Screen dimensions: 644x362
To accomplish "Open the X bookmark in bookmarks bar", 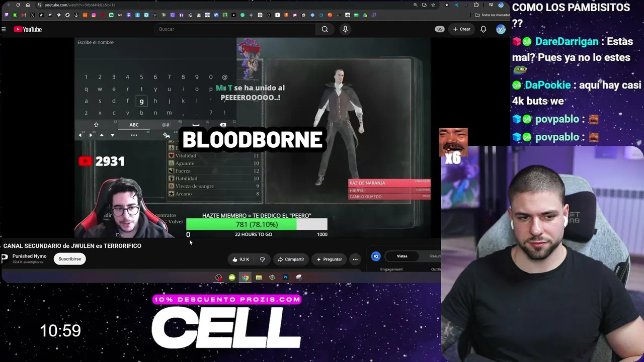I will click(x=32, y=15).
